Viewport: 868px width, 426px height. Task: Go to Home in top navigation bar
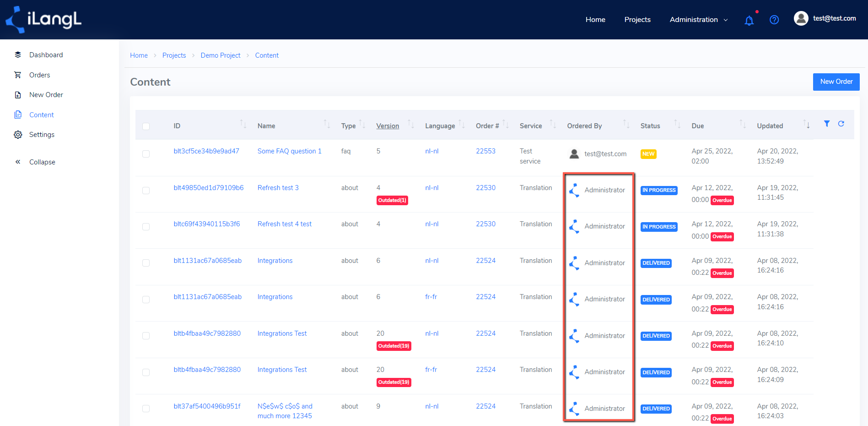click(x=595, y=20)
